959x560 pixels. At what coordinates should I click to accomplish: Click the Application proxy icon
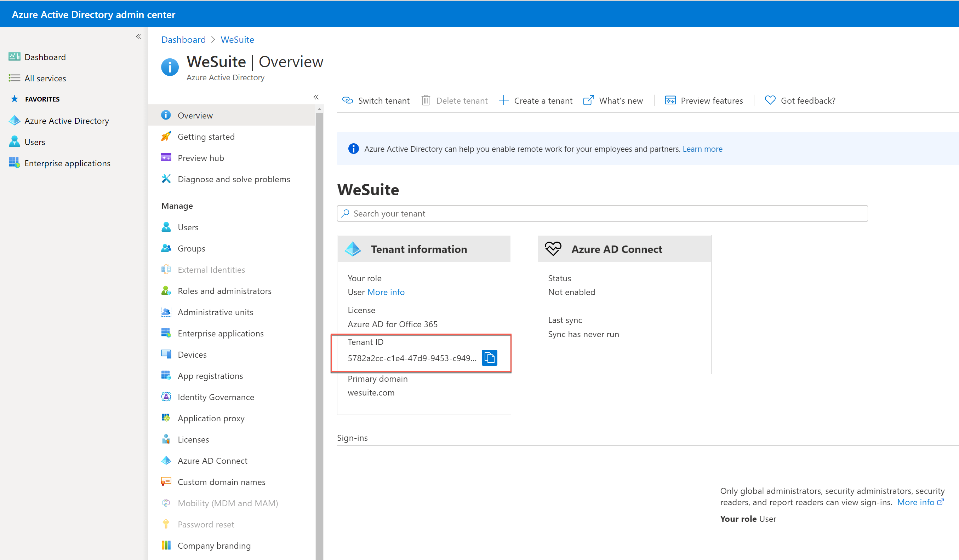[x=166, y=418]
